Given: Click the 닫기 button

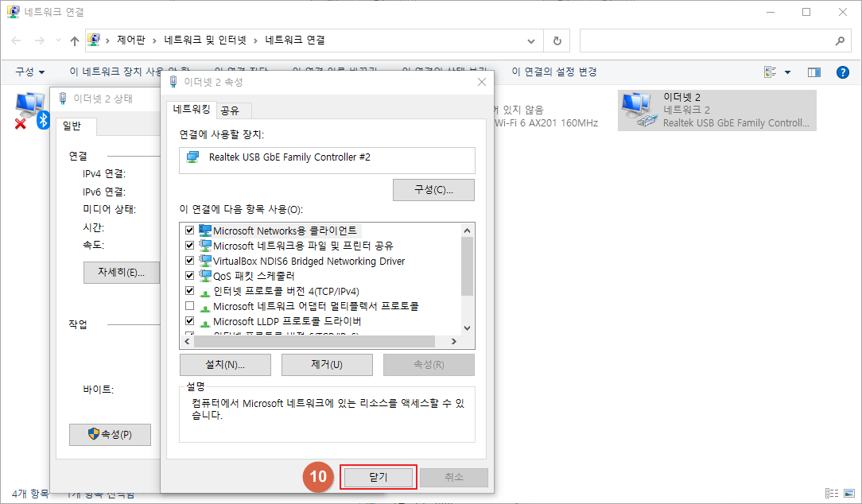Looking at the screenshot, I should [379, 477].
